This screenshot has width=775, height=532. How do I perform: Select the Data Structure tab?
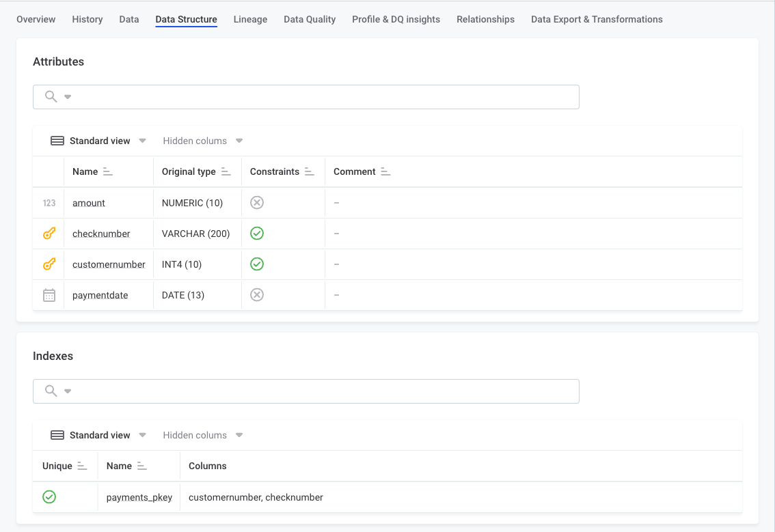coord(187,19)
